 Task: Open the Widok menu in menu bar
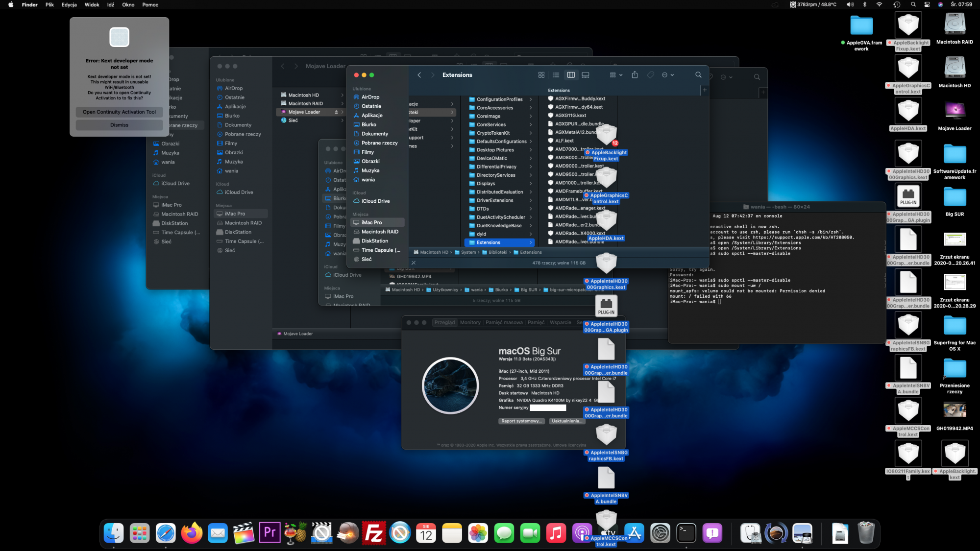[x=92, y=4]
